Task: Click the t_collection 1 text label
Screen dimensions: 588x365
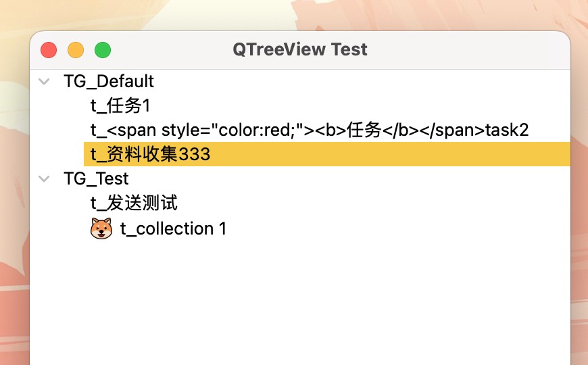Action: [173, 229]
